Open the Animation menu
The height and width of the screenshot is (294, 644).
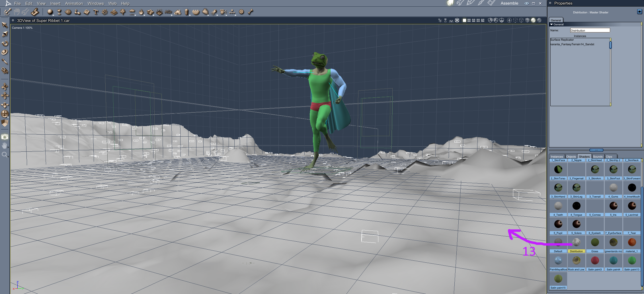[74, 3]
